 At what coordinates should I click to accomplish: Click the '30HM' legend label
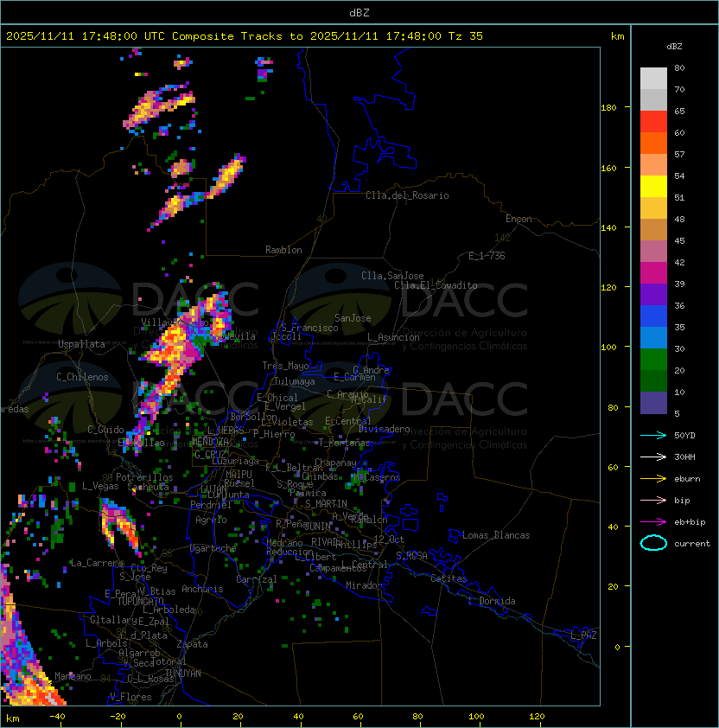(684, 457)
